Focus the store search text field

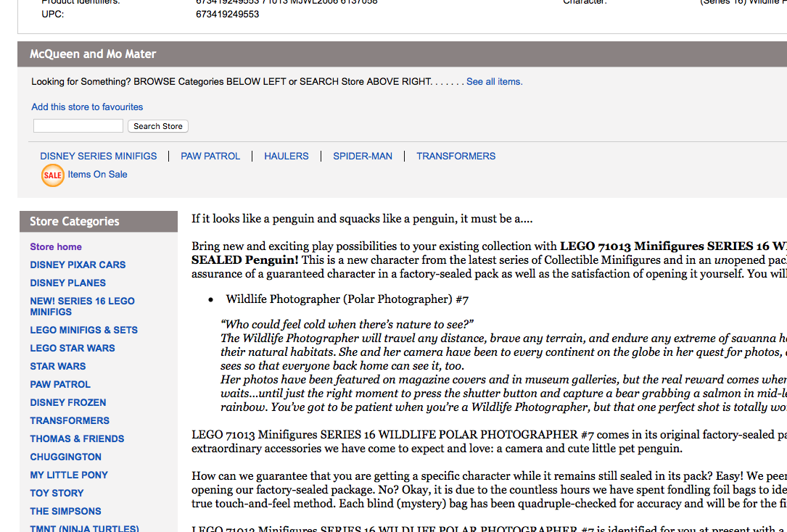[78, 126]
